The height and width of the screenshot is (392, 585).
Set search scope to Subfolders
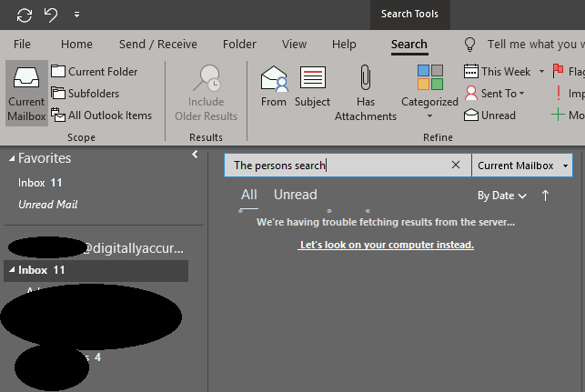(x=85, y=94)
